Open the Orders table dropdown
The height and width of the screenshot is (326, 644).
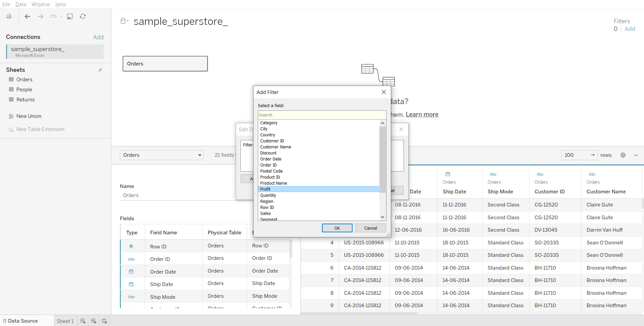162,155
